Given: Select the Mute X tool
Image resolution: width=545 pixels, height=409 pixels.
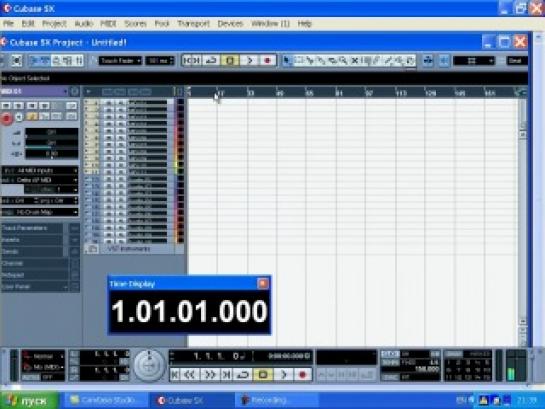Looking at the screenshot, I should click(355, 60).
